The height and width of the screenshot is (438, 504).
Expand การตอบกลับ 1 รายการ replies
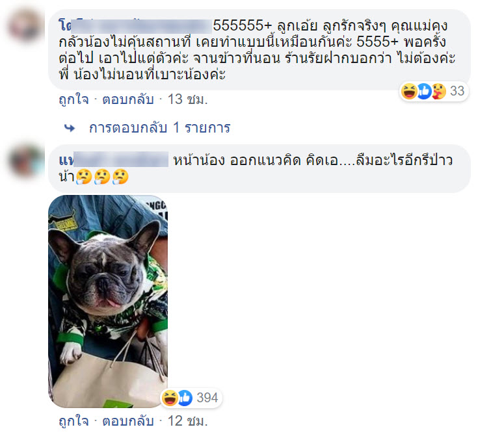click(x=159, y=128)
